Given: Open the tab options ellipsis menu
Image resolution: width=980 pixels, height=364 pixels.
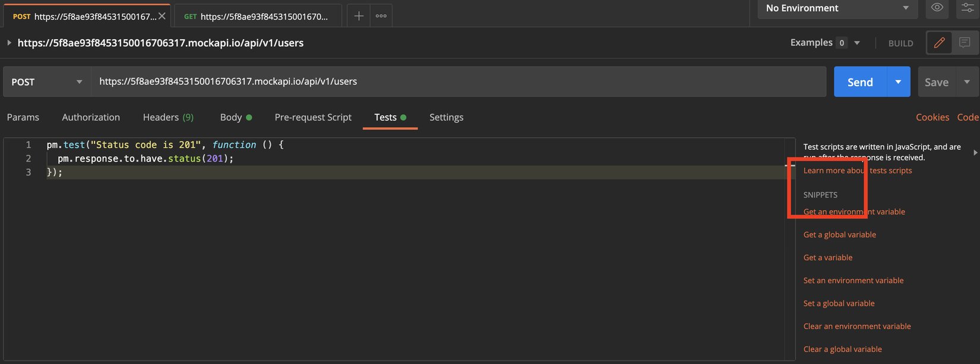Looking at the screenshot, I should point(381,16).
